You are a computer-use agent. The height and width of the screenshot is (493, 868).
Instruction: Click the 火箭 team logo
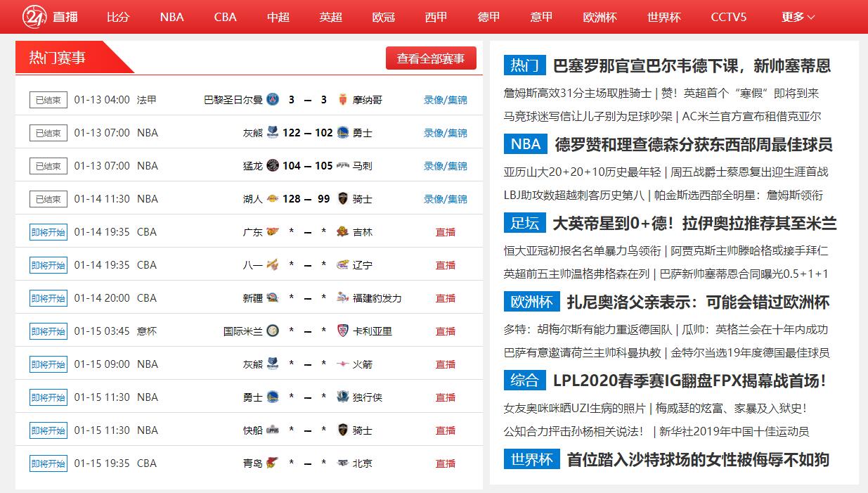tap(343, 364)
